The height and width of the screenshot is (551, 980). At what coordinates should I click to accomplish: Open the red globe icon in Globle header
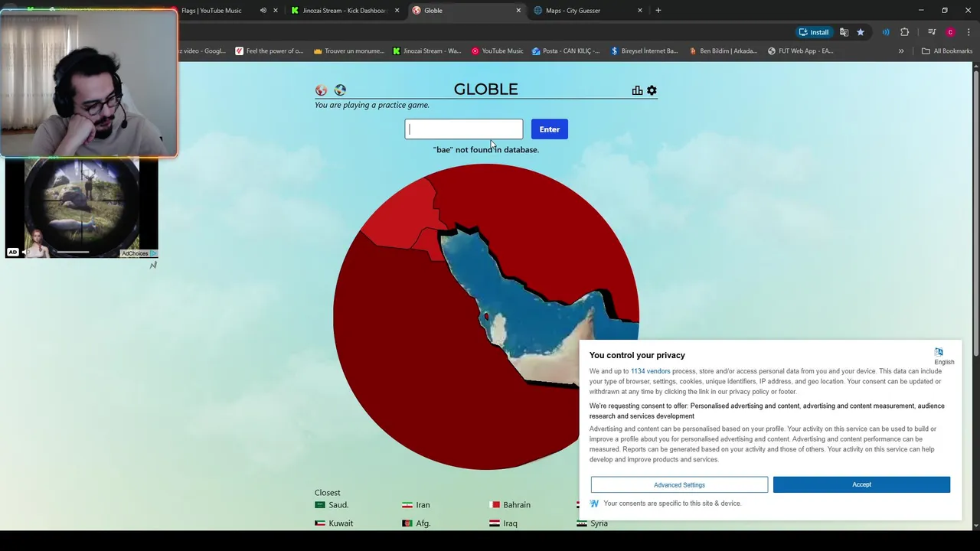click(321, 90)
